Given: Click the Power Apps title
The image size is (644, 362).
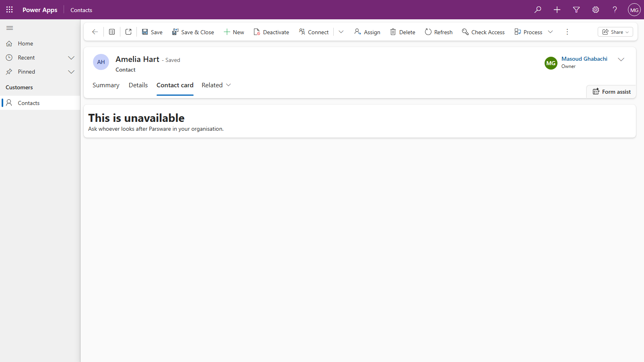Looking at the screenshot, I should [x=40, y=10].
